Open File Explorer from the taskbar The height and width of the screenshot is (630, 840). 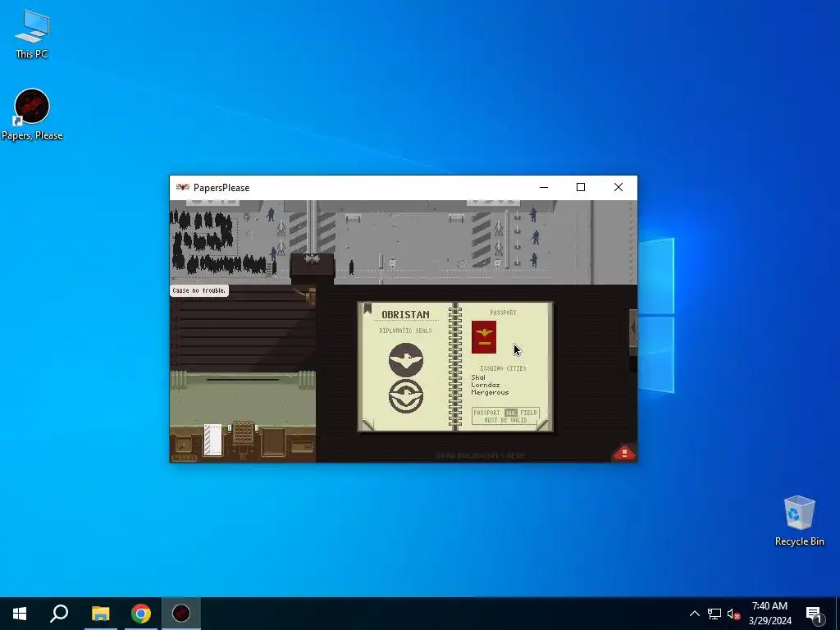[x=100, y=614]
